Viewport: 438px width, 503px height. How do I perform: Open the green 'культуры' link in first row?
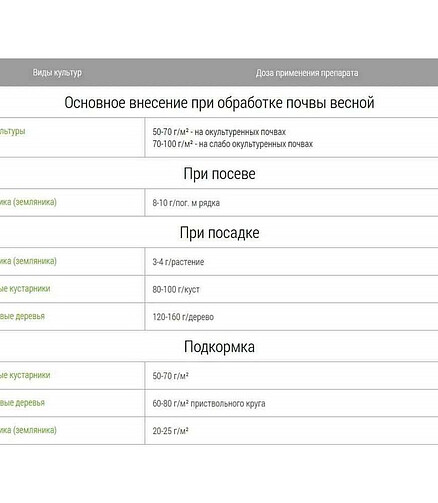[12, 131]
